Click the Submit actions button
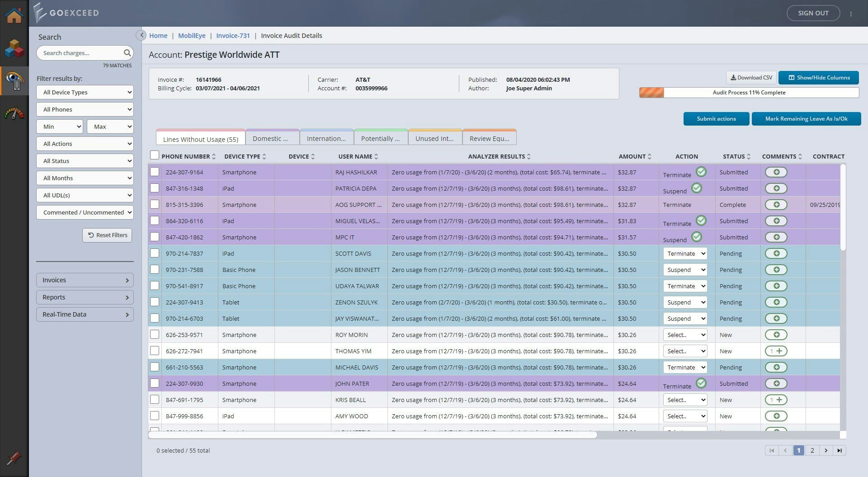This screenshot has width=868, height=477. tap(716, 119)
